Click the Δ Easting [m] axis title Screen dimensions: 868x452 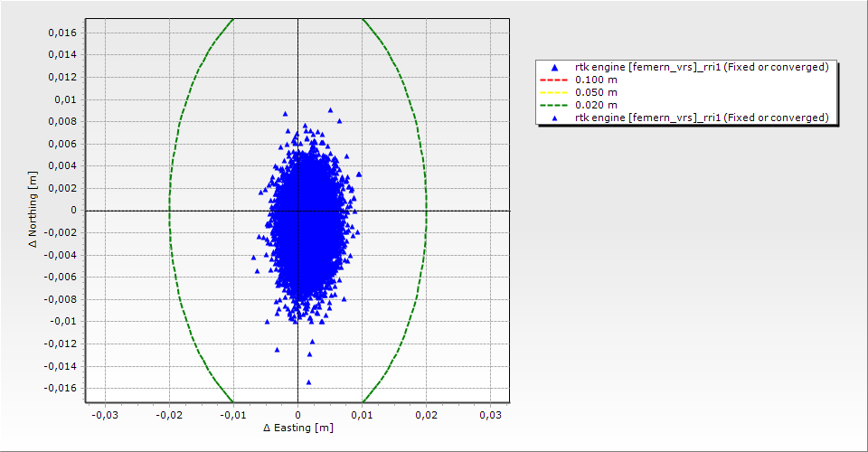(x=297, y=428)
